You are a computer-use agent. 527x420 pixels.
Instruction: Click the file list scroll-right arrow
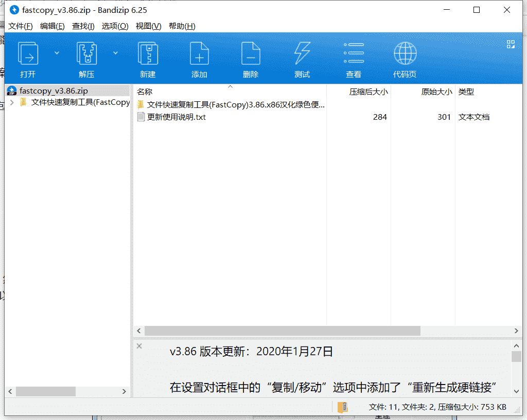516,331
